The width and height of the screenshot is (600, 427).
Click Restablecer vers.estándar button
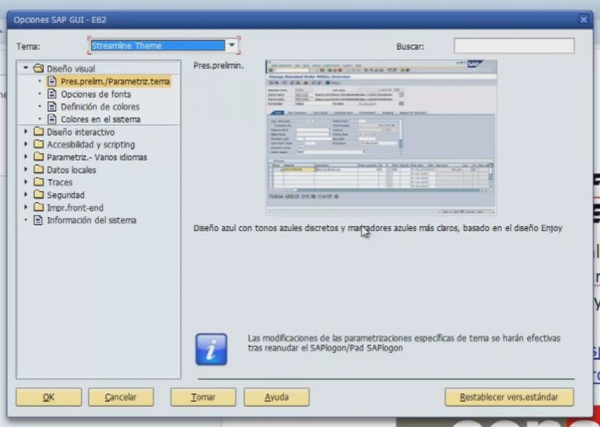coord(509,397)
